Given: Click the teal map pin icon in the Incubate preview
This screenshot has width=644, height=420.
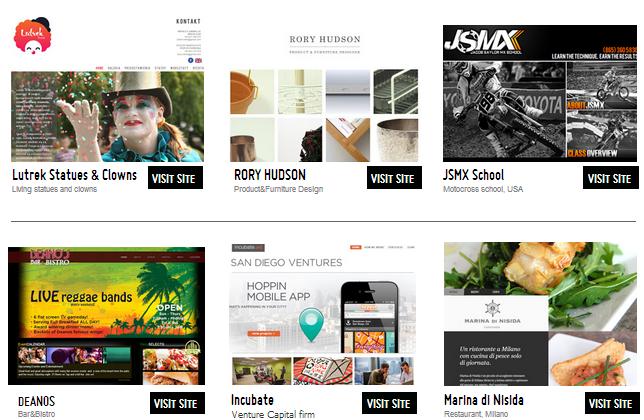Looking at the screenshot, I should click(311, 325).
